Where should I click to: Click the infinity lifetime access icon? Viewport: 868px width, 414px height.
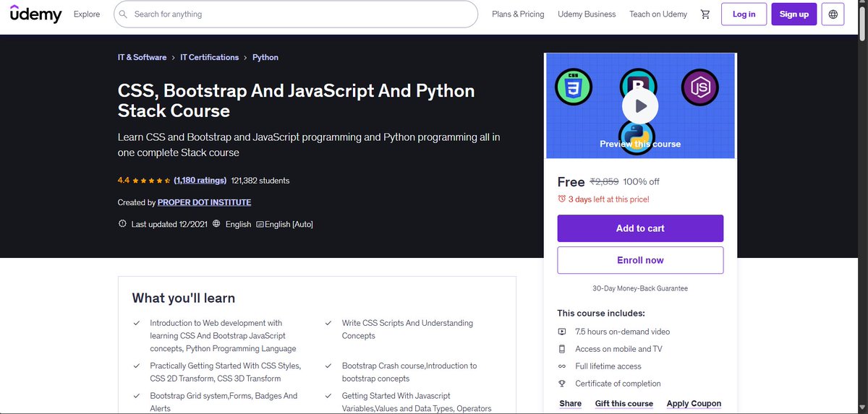[562, 366]
